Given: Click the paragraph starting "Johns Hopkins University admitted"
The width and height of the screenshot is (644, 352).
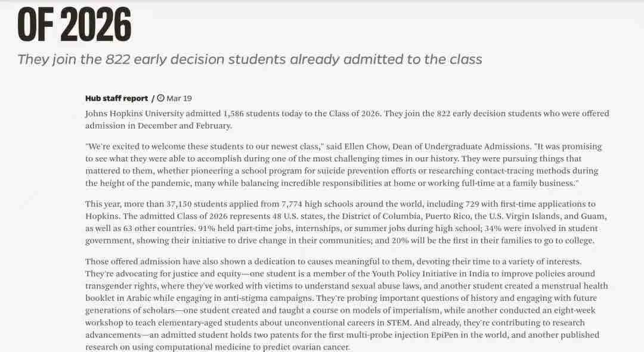Looking at the screenshot, I should (x=347, y=119).
